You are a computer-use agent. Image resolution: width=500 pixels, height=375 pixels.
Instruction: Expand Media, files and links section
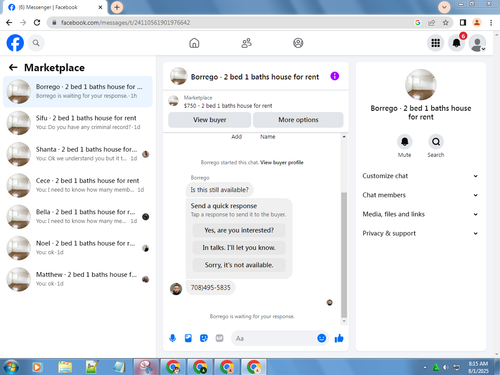[x=420, y=214]
